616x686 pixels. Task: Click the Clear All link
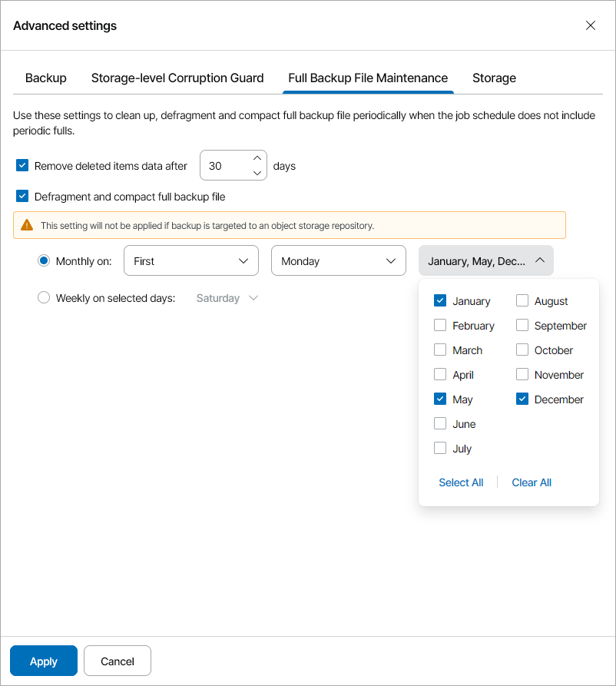pyautogui.click(x=532, y=482)
